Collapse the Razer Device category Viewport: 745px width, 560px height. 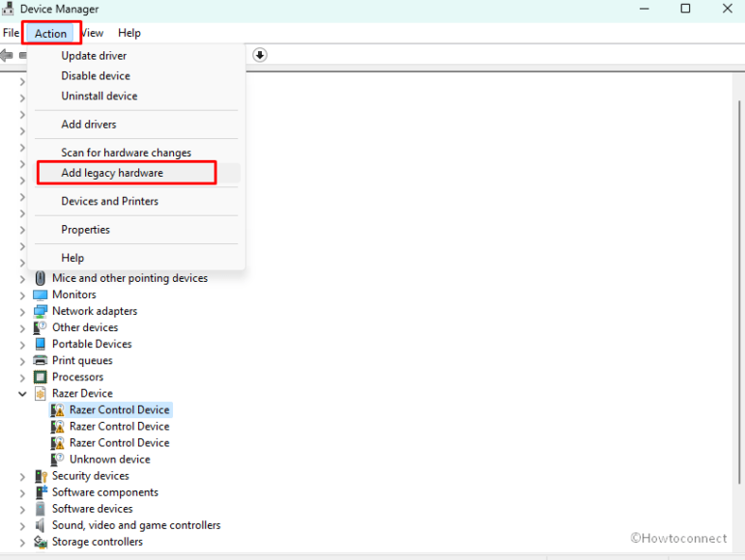pyautogui.click(x=22, y=394)
